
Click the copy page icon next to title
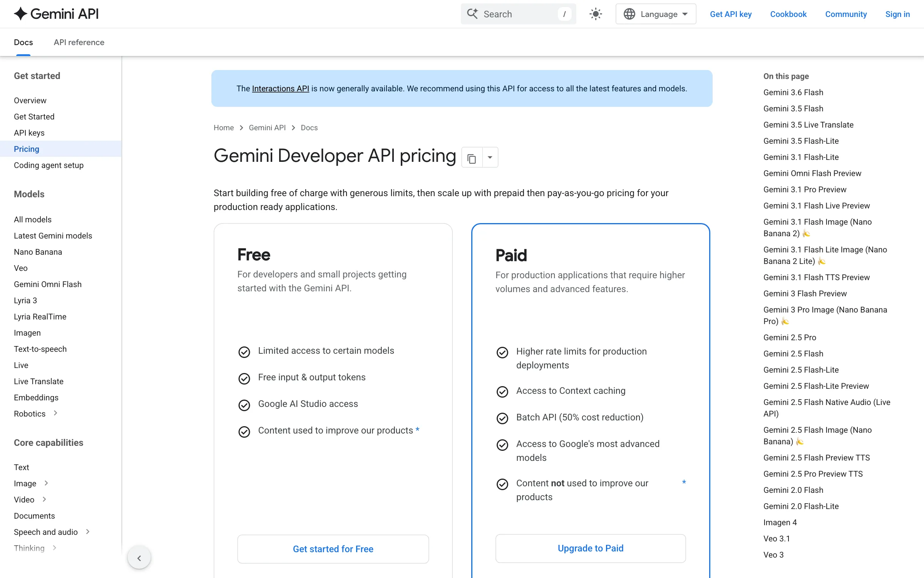pyautogui.click(x=472, y=158)
